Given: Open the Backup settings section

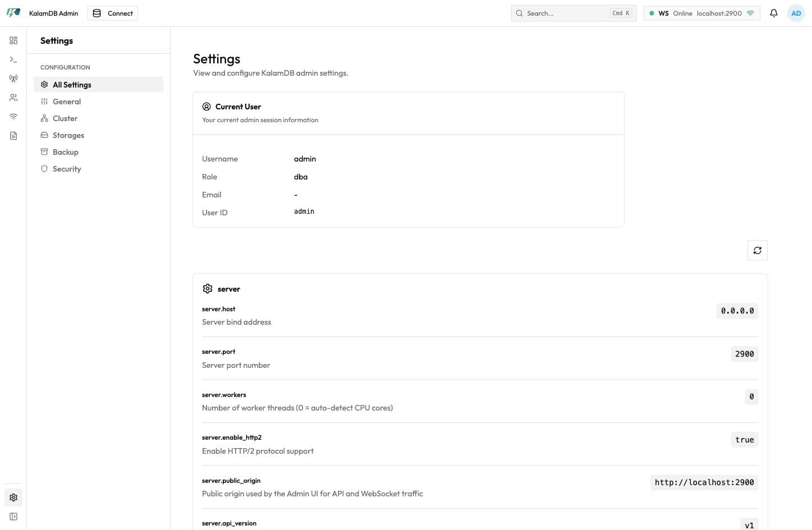Looking at the screenshot, I should [99, 152].
